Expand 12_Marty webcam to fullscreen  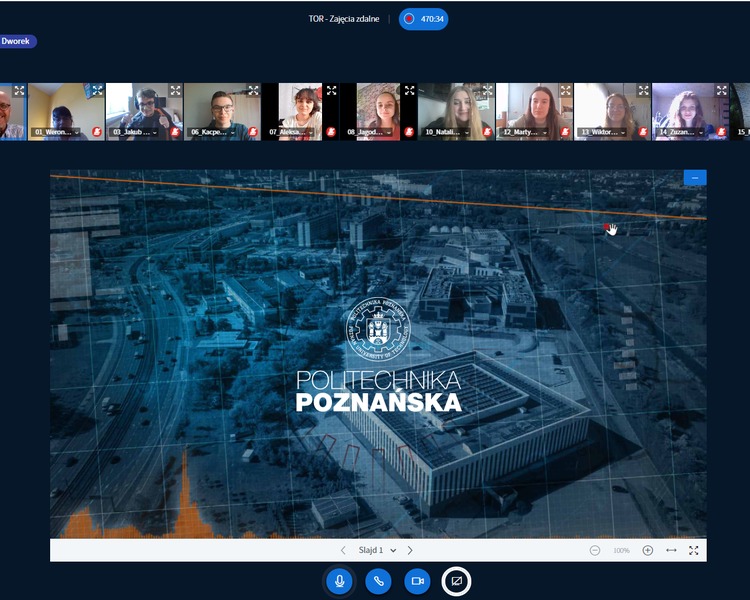tap(565, 90)
